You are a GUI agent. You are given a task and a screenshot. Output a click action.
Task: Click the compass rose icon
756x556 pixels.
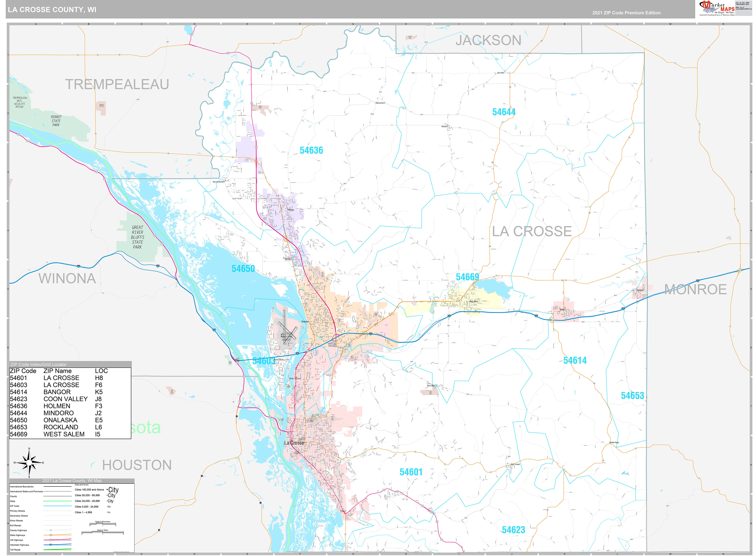[29, 463]
